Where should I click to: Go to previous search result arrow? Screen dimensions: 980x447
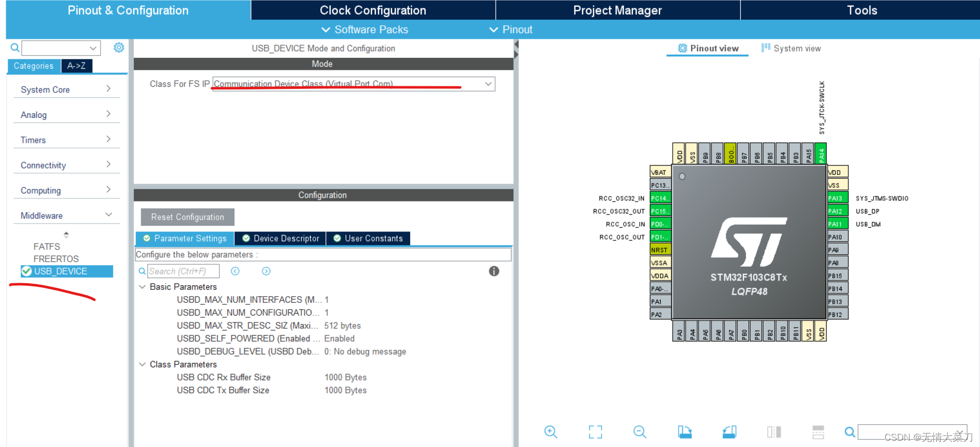(x=235, y=271)
